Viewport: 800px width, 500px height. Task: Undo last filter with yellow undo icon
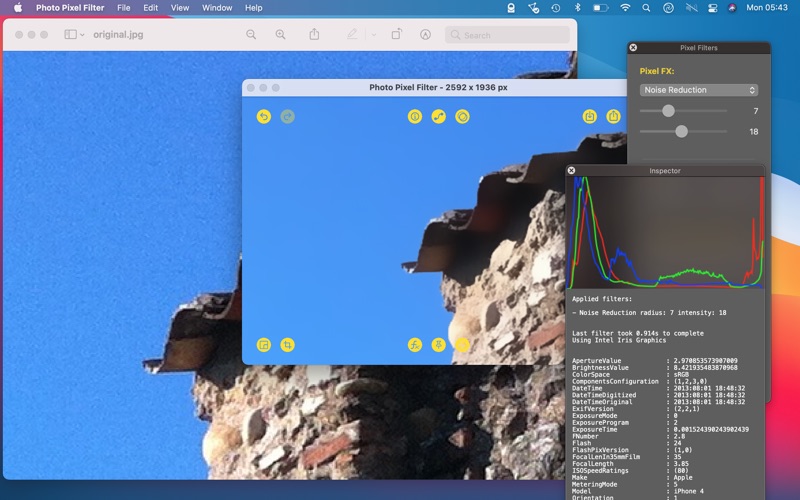tap(264, 117)
